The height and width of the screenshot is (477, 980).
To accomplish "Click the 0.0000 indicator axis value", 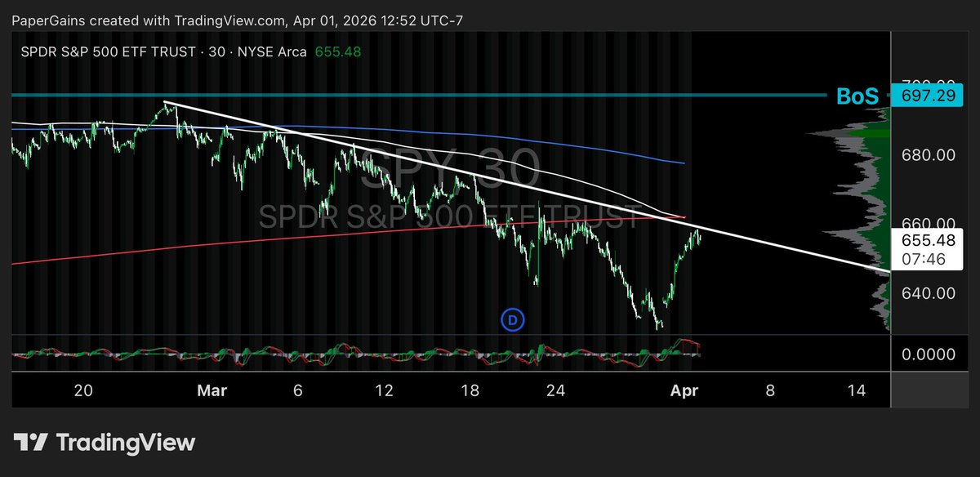I will [929, 354].
